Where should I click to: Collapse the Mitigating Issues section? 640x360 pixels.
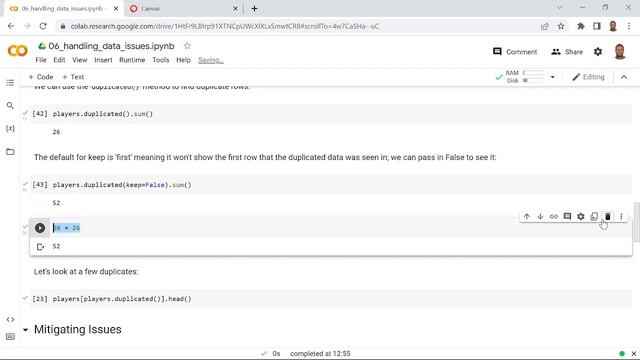(x=25, y=330)
